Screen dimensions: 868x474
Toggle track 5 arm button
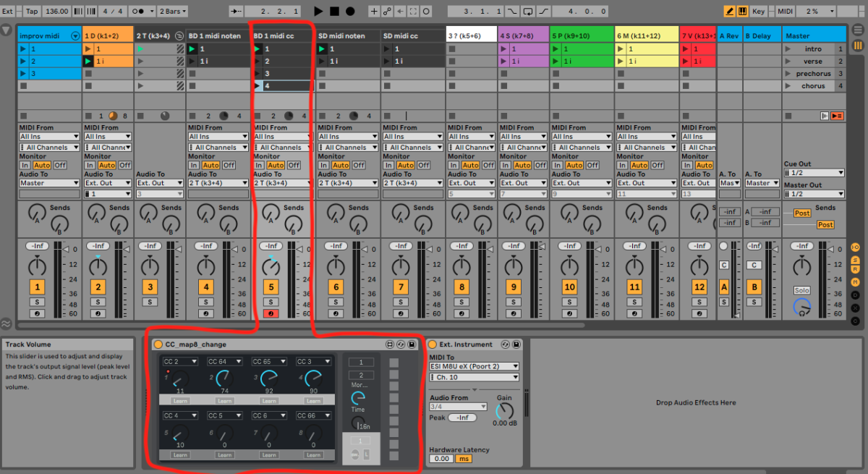(271, 313)
